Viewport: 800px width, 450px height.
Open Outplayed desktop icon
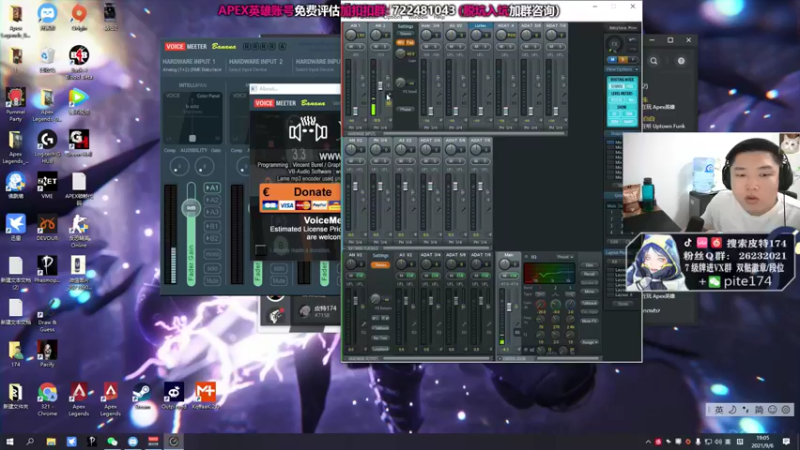tap(173, 397)
